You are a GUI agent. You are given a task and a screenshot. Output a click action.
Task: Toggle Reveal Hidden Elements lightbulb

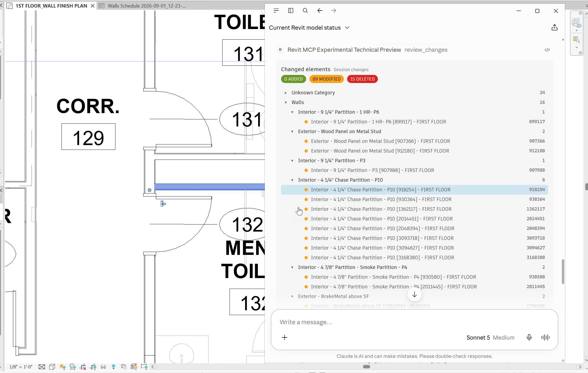point(114,367)
